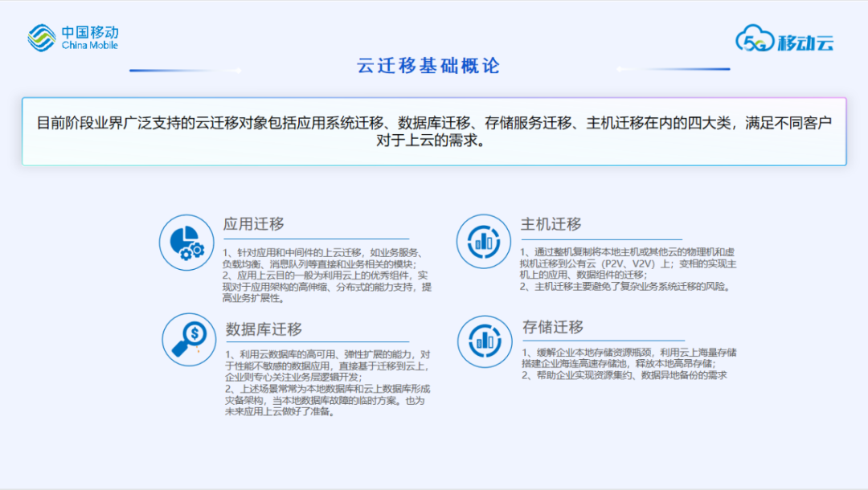This screenshot has width=868, height=490.
Task: Click the 主机迁移 circular bar chart icon
Action: pos(483,242)
